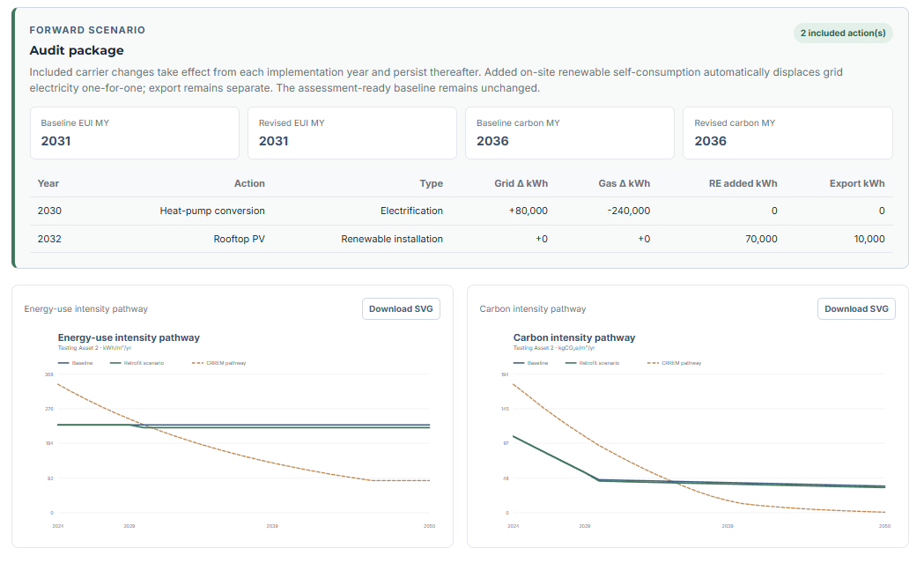Click the '-240,000' gas delta value
The width and height of the screenshot is (924, 563).
(x=629, y=211)
